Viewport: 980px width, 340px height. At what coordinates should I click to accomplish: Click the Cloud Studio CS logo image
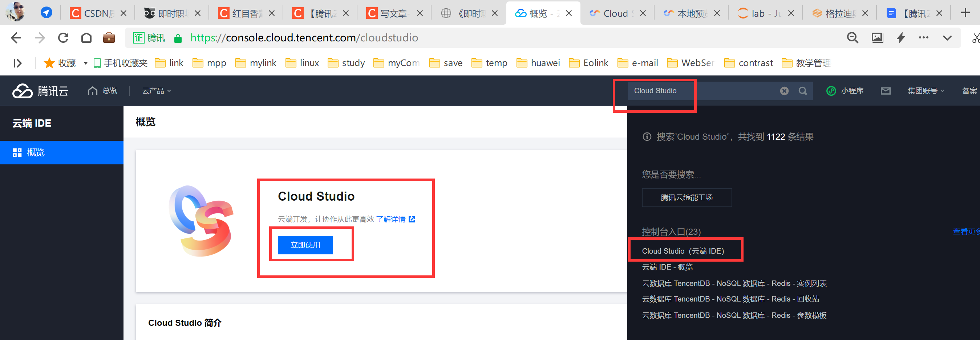[x=201, y=221]
